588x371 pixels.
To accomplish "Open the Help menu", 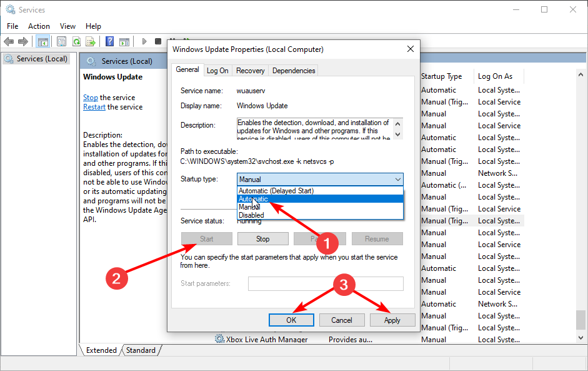I will point(93,26).
